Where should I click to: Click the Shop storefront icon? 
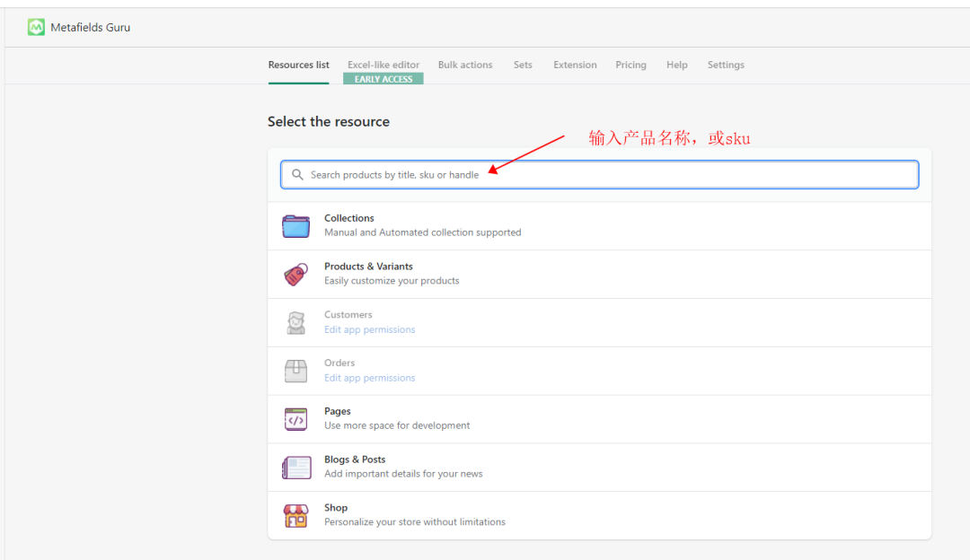click(x=295, y=515)
